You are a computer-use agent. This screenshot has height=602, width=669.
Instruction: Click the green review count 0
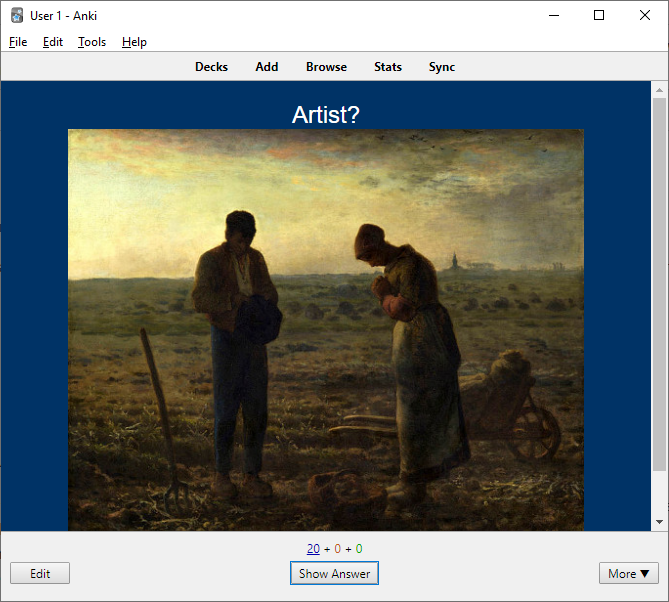click(359, 549)
